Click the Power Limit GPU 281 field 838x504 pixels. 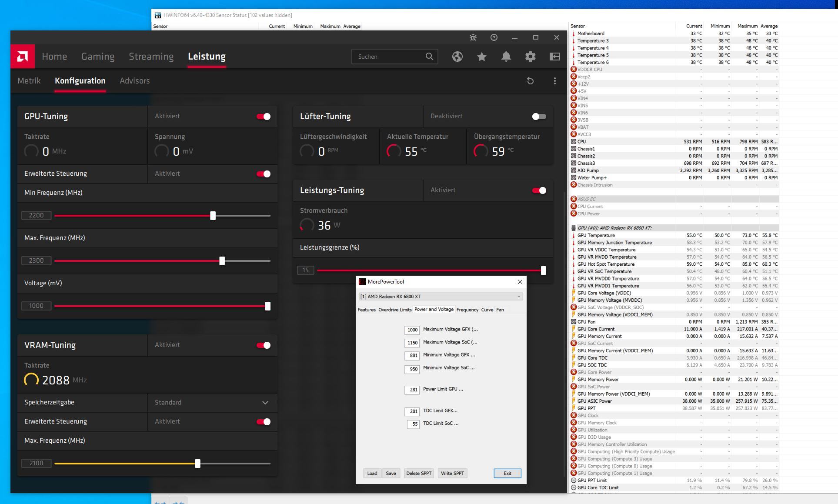click(x=412, y=390)
